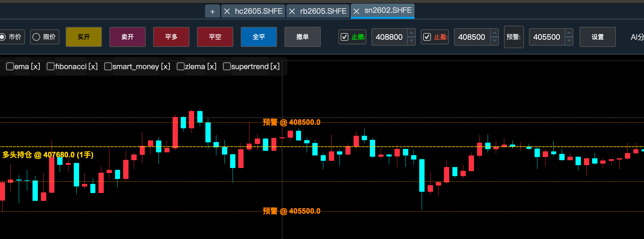644x239 pixels.
Task: Click the yellow 买开 buy-open button
Action: (x=84, y=37)
